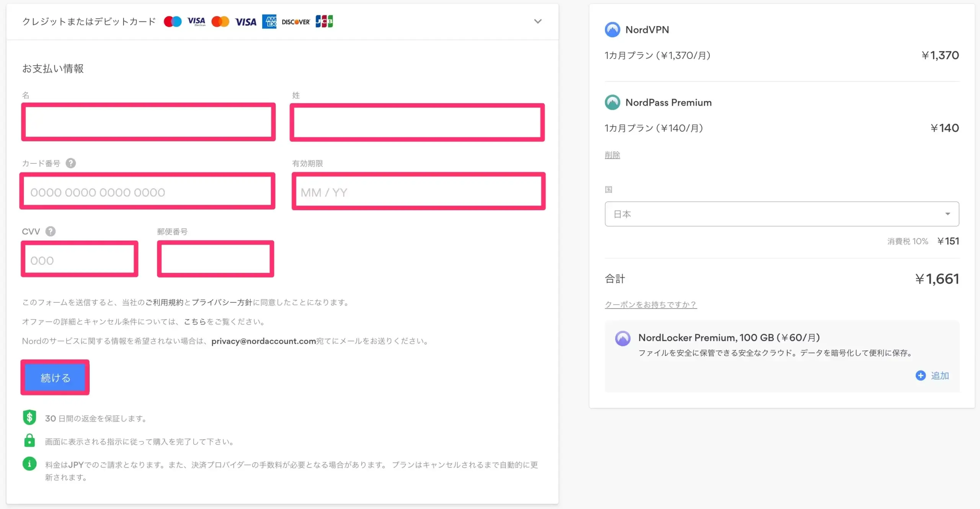Click the consumption tax 消費税 10% text
Image resolution: width=980 pixels, height=509 pixels.
(x=908, y=241)
